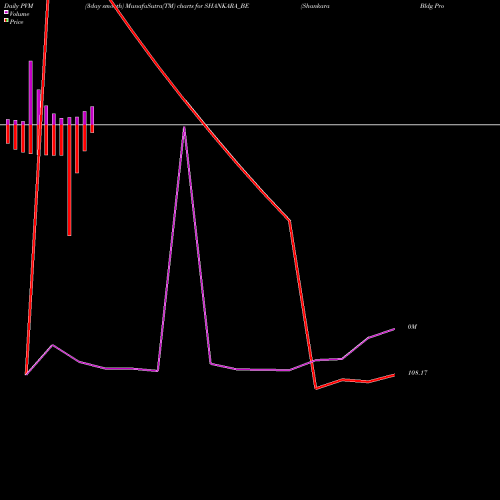This screenshot has height=500, width=500.
Task: Click the end point of the magenta line
Action: [x=394, y=329]
